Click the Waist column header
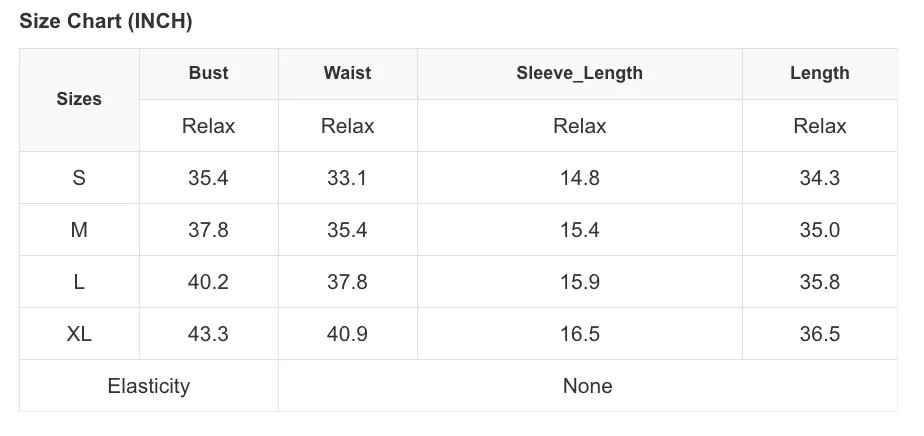 click(348, 73)
